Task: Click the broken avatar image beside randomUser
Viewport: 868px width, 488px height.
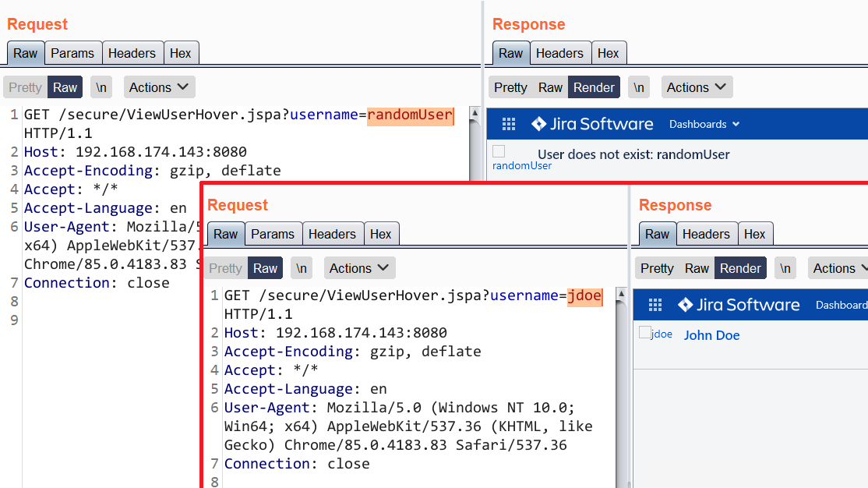Action: point(499,151)
